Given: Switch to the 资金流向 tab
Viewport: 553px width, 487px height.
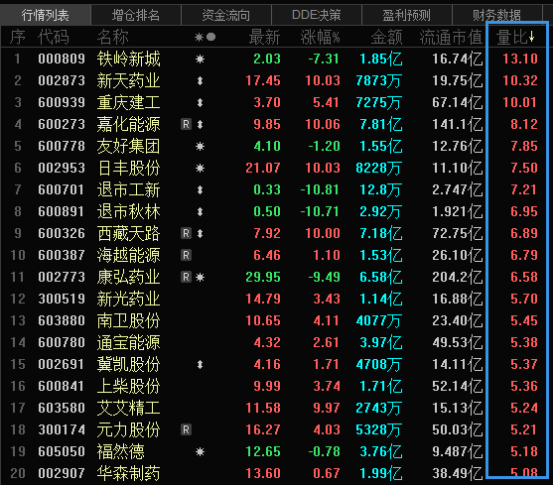Looking at the screenshot, I should pos(226,15).
